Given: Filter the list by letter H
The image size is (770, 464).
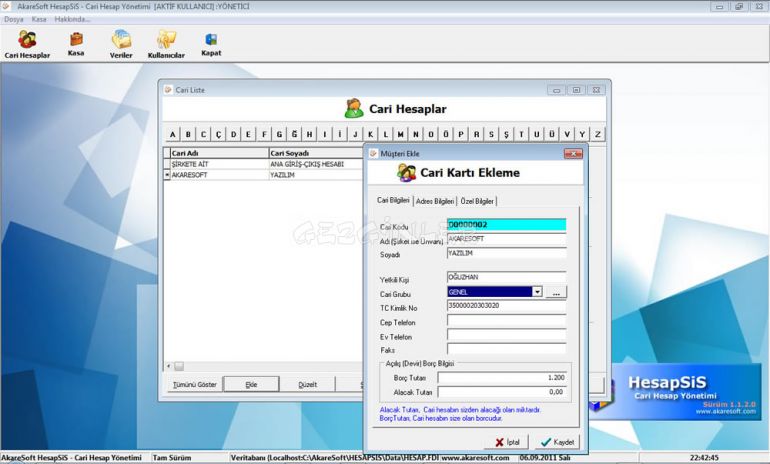Looking at the screenshot, I should coord(309,134).
